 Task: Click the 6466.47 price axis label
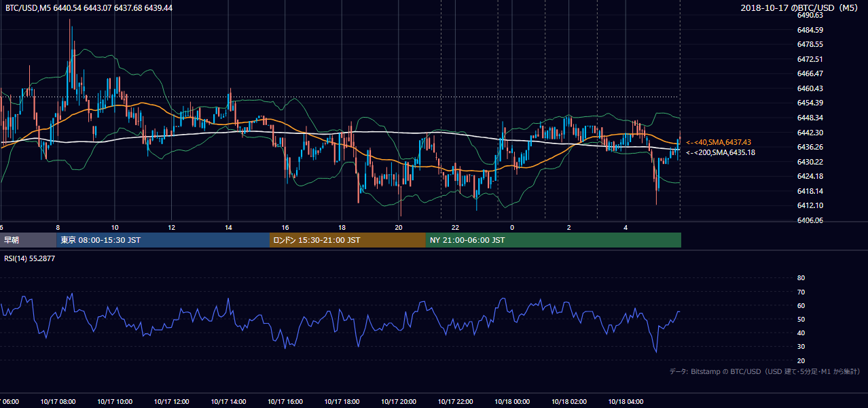point(810,73)
